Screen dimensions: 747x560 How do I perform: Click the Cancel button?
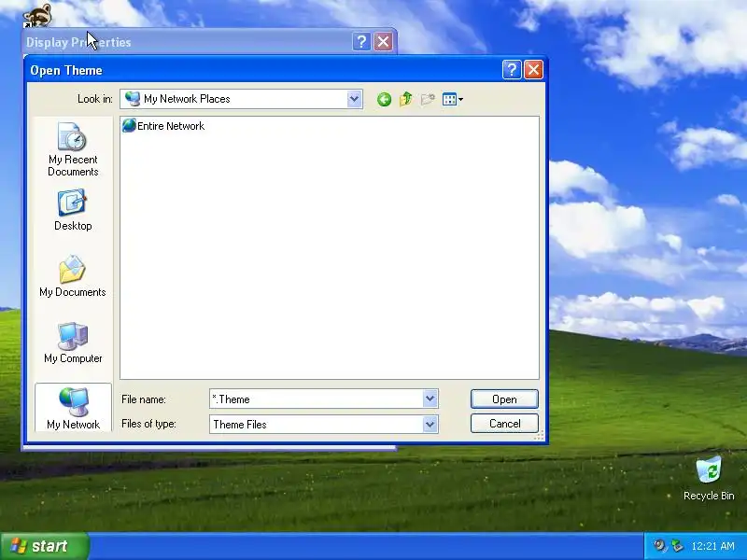click(504, 424)
